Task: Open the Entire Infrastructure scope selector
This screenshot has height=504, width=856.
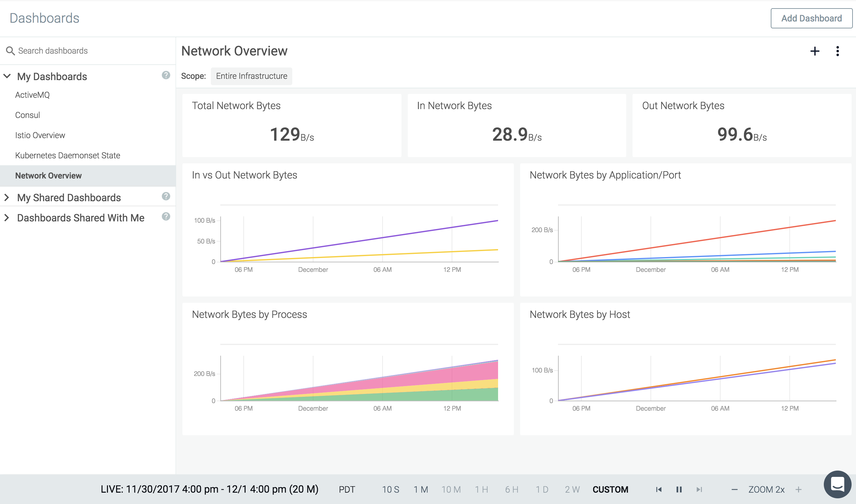Action: [252, 76]
